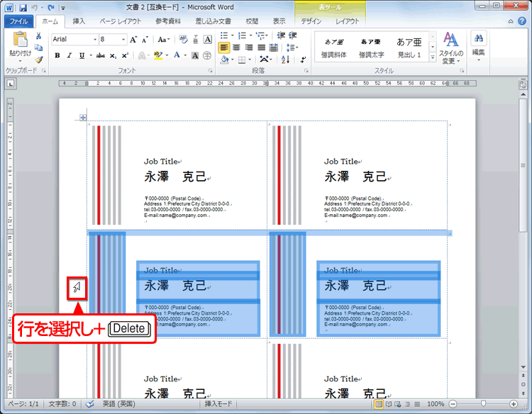Open the Change Case (Aa) dropdown
Screen dimensions: 532x414
click(x=164, y=40)
